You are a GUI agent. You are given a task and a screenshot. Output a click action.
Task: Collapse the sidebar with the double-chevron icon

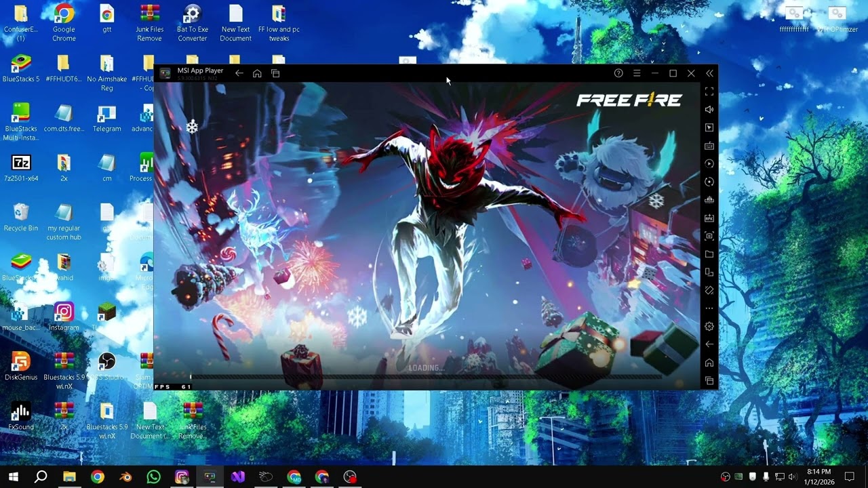709,73
